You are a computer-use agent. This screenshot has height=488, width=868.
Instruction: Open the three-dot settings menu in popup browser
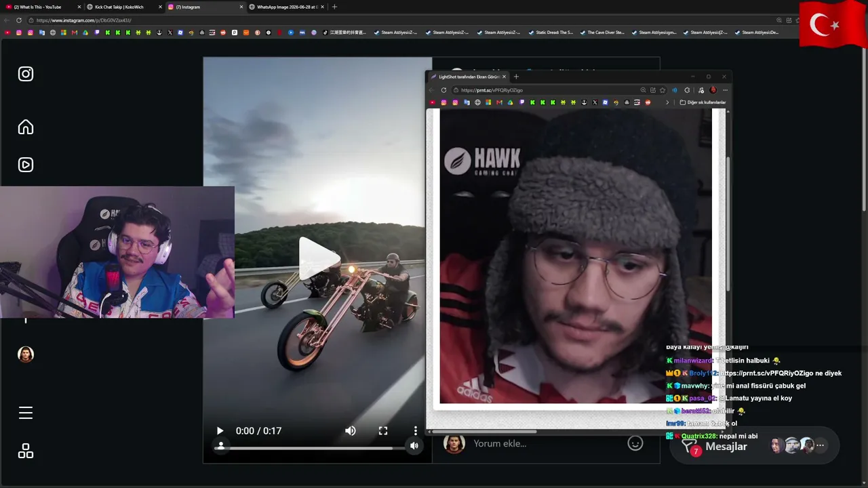(x=725, y=90)
